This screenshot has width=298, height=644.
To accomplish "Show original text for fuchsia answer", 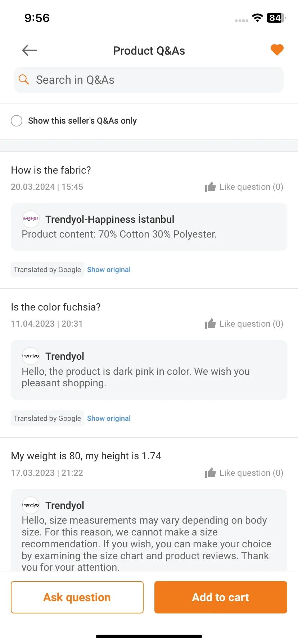I will [x=109, y=418].
